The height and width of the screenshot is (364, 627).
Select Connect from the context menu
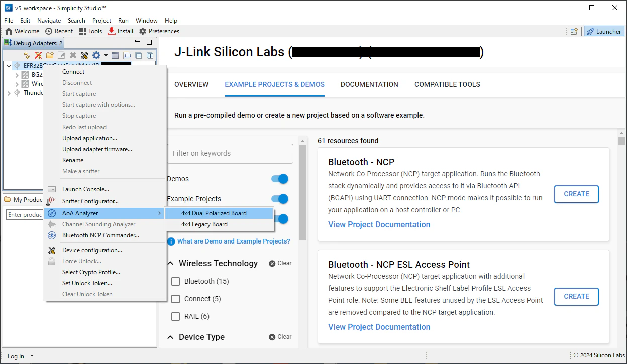pos(73,72)
